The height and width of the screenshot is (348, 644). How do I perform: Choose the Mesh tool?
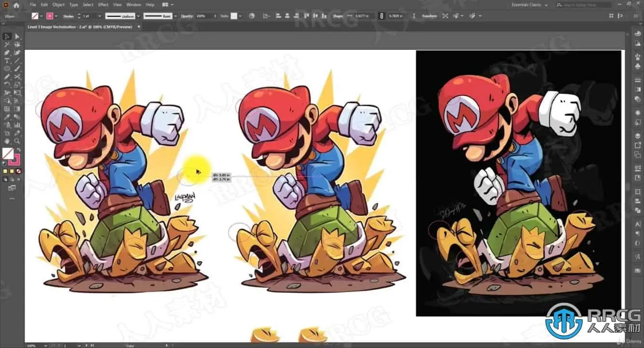[x=7, y=109]
